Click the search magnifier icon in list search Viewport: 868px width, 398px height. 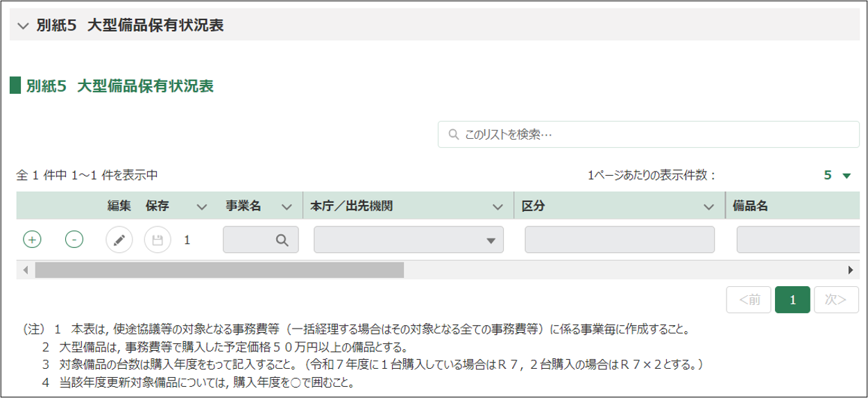pyautogui.click(x=454, y=134)
